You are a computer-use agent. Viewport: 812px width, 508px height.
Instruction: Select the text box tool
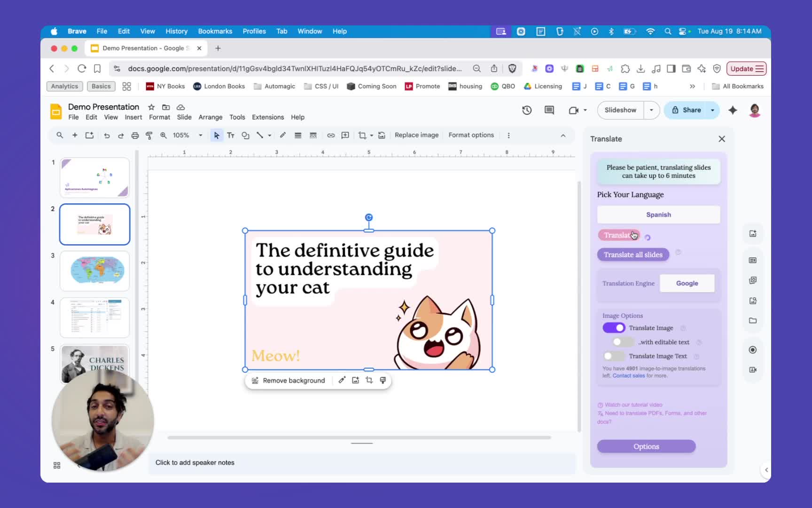point(231,135)
